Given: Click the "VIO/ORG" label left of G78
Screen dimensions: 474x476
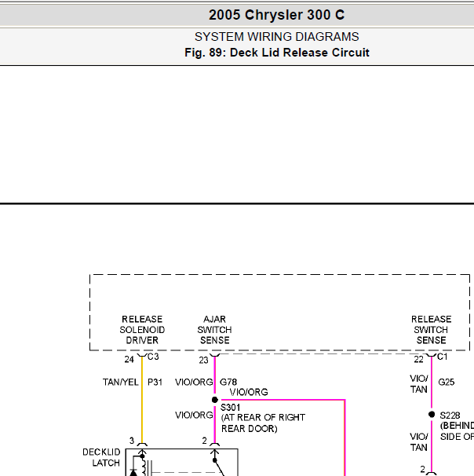Looking at the screenshot, I should (194, 383).
